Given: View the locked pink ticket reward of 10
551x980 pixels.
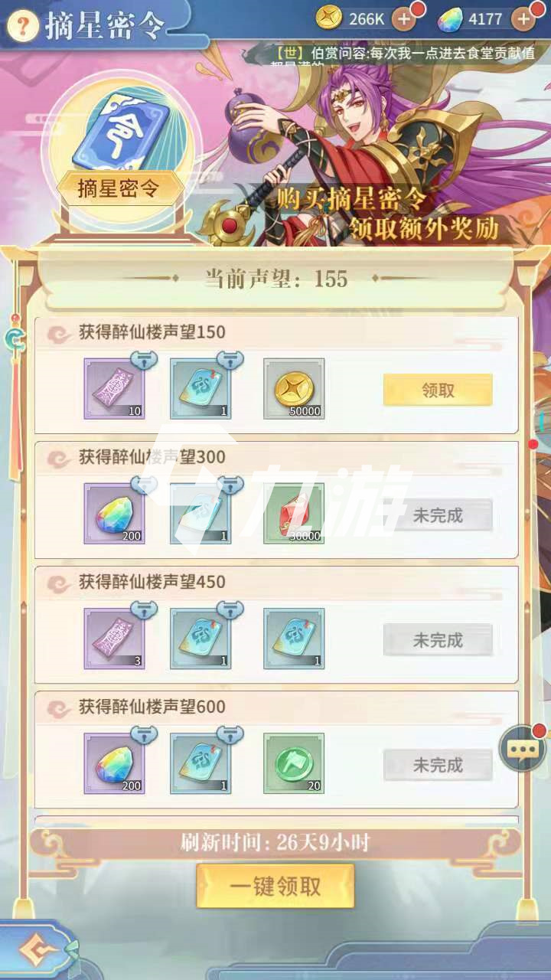Looking at the screenshot, I should pyautogui.click(x=114, y=389).
